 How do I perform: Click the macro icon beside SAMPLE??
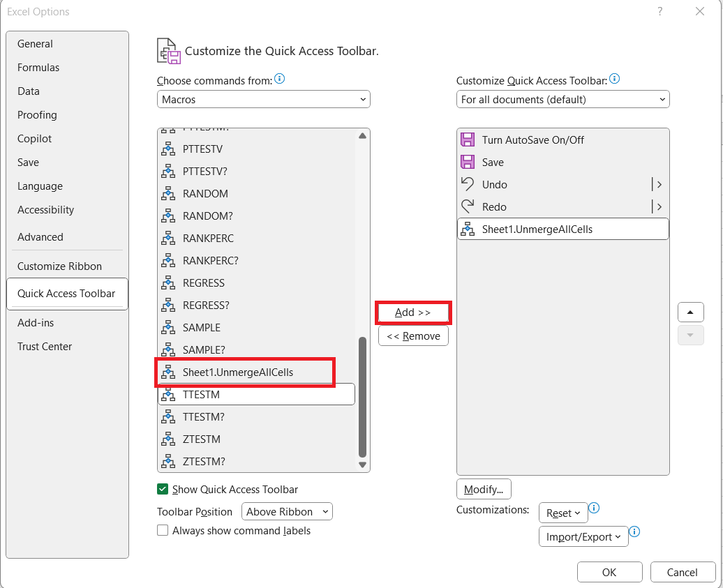point(168,349)
